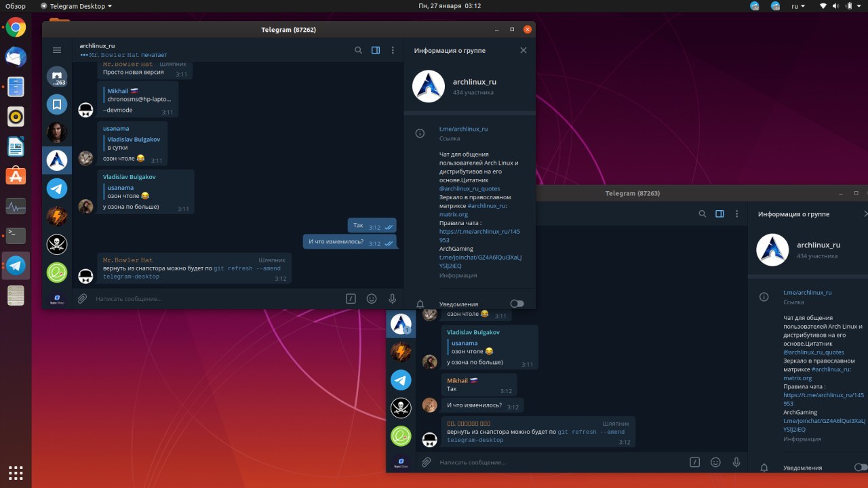The width and height of the screenshot is (868, 488).
Task: Toggle info side panel icon in background Telegram window
Action: click(719, 213)
